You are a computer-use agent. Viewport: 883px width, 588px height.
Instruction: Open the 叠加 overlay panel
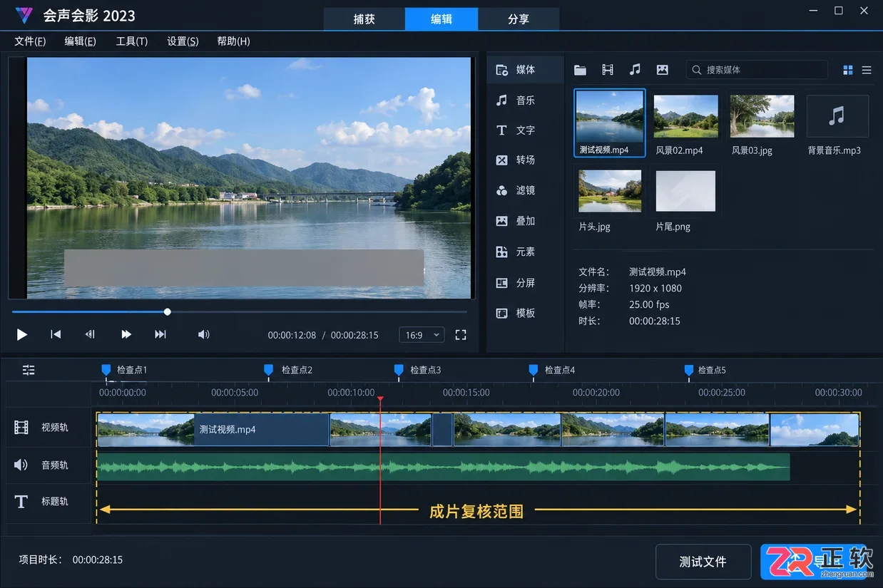(x=526, y=221)
